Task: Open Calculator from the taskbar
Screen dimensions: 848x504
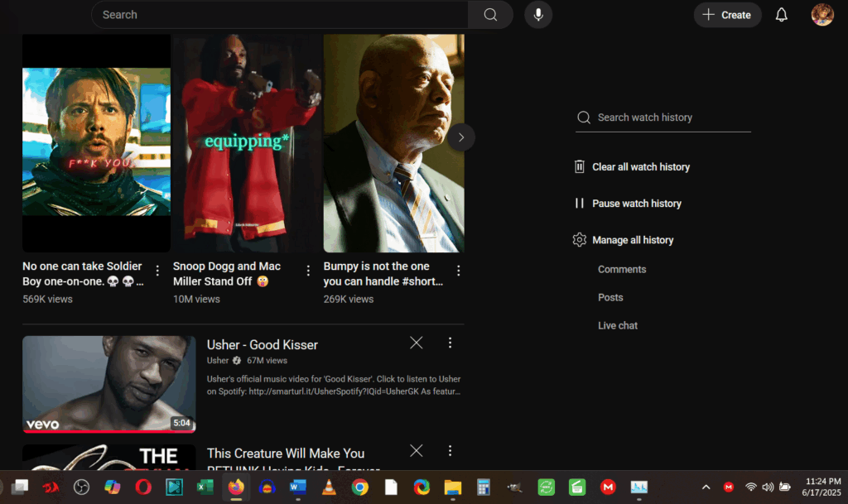Action: coord(484,487)
